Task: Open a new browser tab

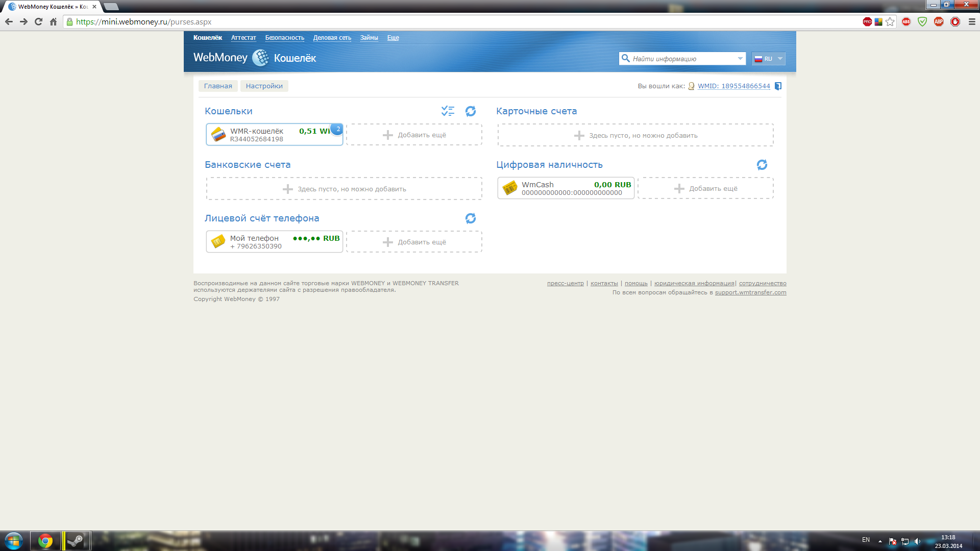Action: (x=111, y=7)
